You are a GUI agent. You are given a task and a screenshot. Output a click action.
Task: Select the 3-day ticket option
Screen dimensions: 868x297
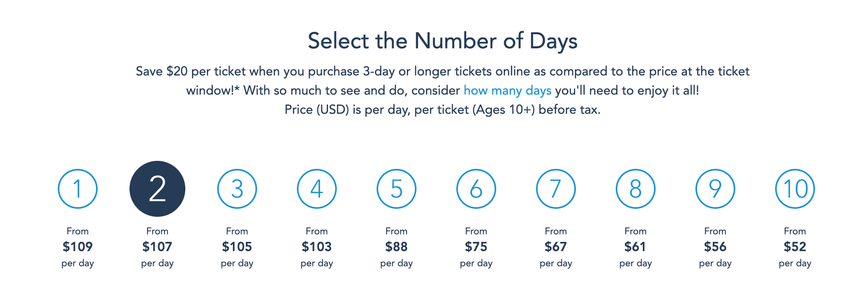tap(237, 189)
